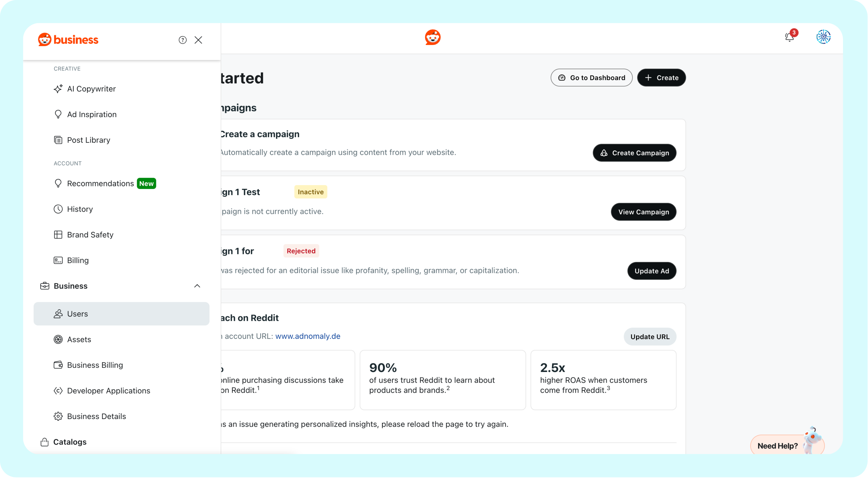Viewport: 868px width, 478px height.
Task: Click the Create Campaign button
Action: tap(634, 153)
